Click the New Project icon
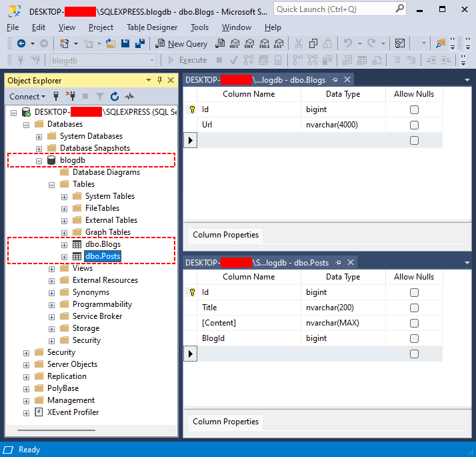Screen dimensions: 476x457 [65, 44]
